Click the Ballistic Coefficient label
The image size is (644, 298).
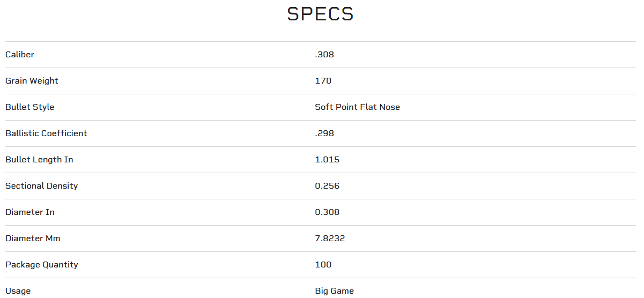46,133
